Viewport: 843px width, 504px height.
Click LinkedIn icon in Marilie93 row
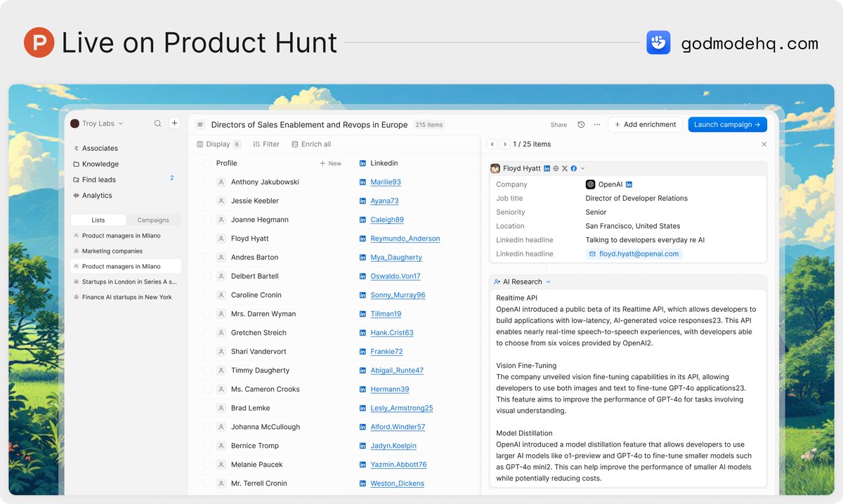(x=362, y=182)
